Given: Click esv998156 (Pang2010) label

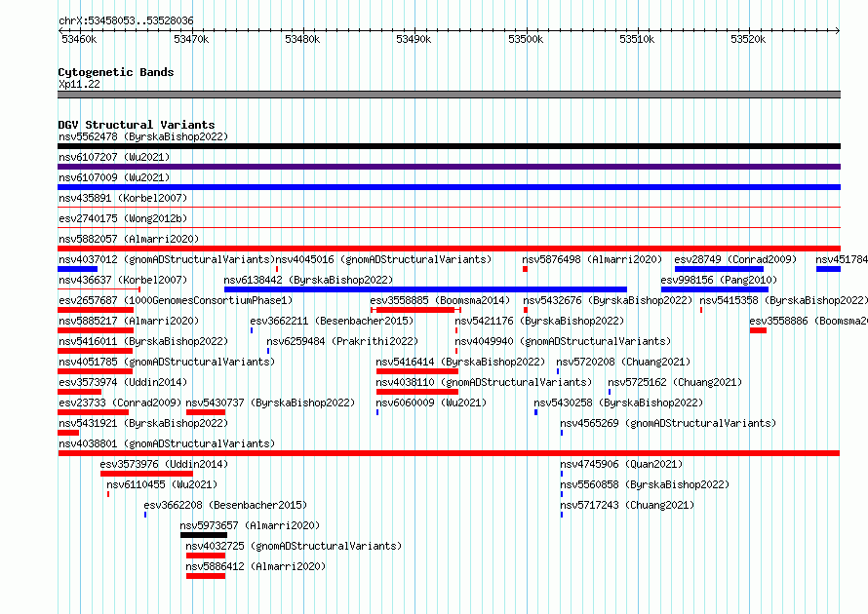Looking at the screenshot, I should (x=719, y=280).
